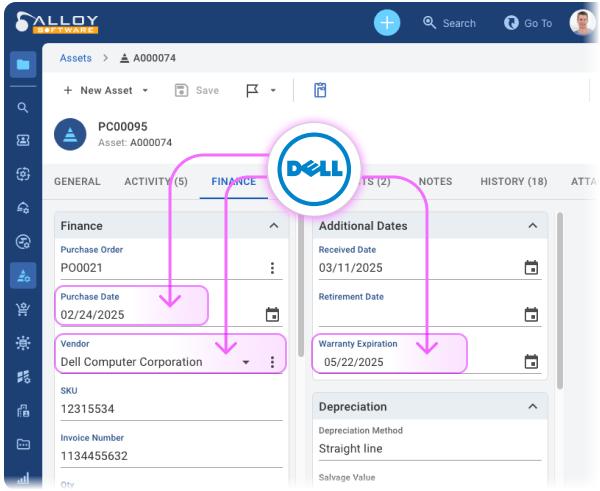Open the user profile avatar
Image resolution: width=600 pixels, height=491 pixels.
pos(582,22)
